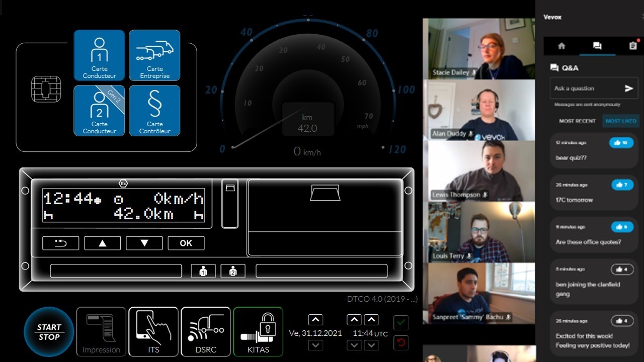Open the DSRC remote communication function
644x362 pixels.
tap(206, 332)
